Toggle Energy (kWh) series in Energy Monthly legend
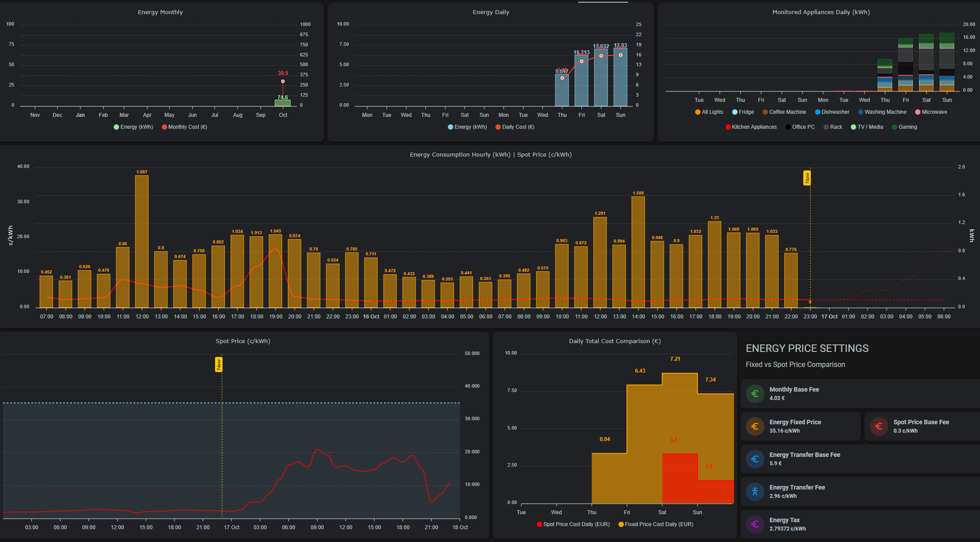The height and width of the screenshot is (542, 980). 134,127
